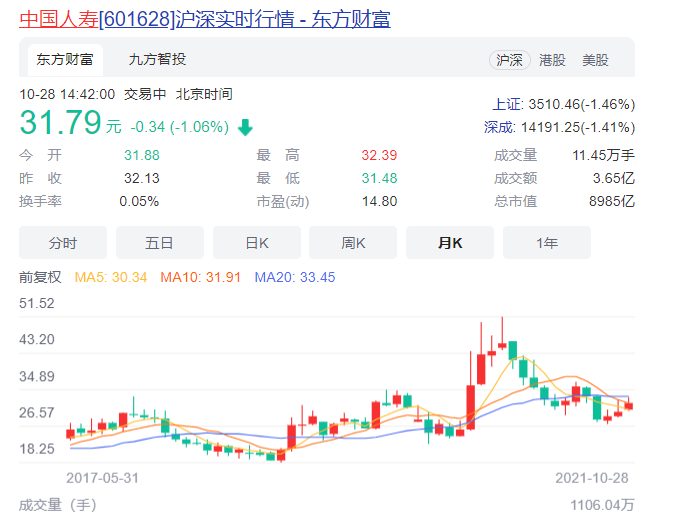Click the 最低 value 31.48
Viewport: 673px width, 515px height.
point(379,178)
